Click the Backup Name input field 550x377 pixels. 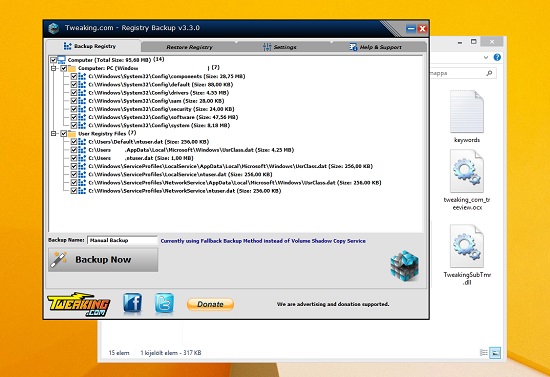[122, 240]
